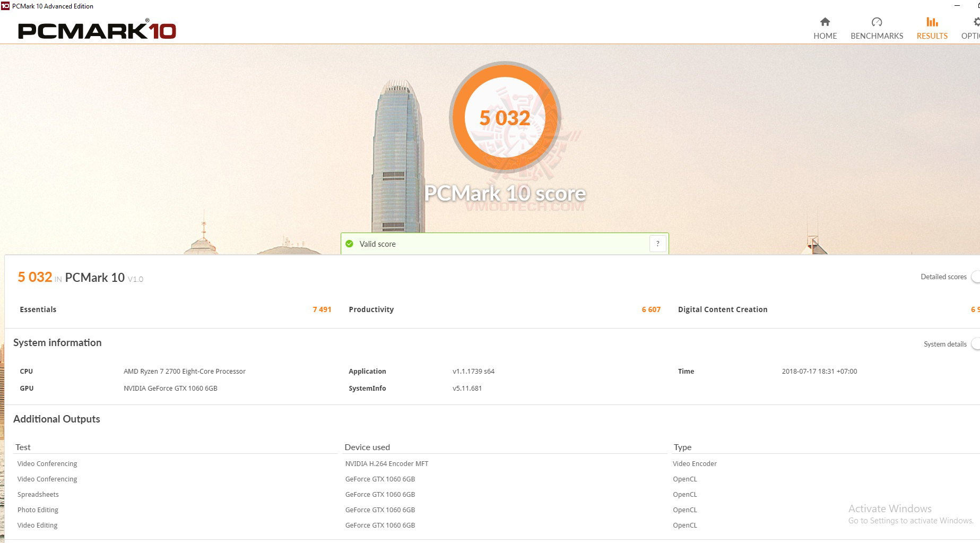Click the Productivity value 6 607
The image size is (980, 543).
click(x=651, y=309)
